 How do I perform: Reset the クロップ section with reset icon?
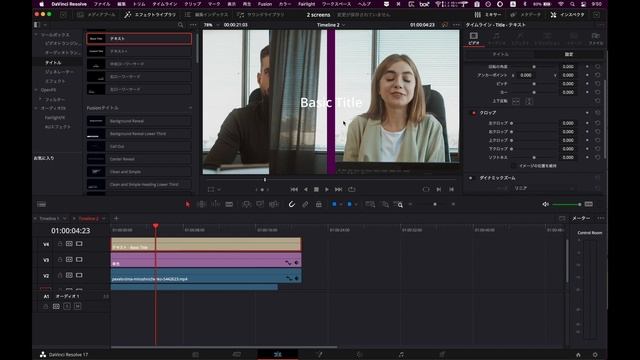(598, 113)
